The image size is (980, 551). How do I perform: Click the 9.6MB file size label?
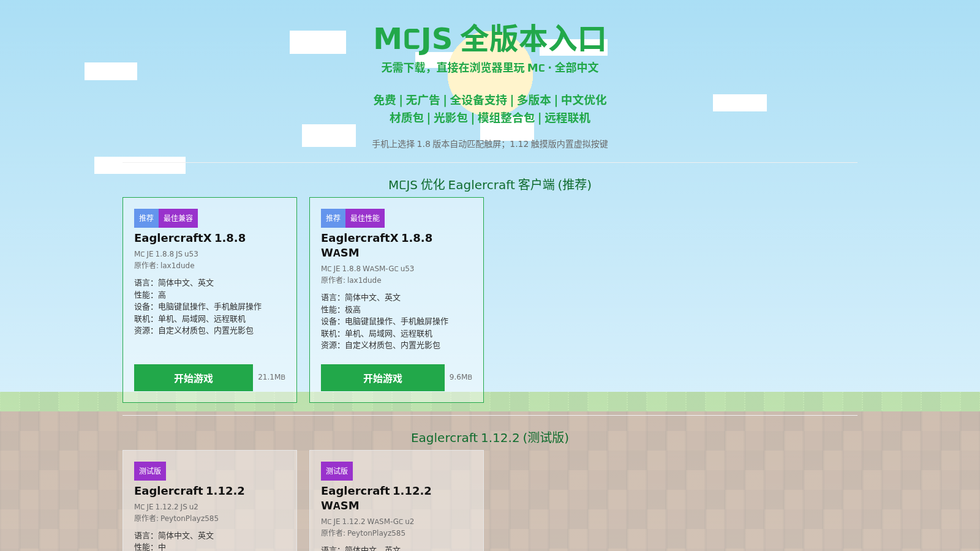click(461, 377)
